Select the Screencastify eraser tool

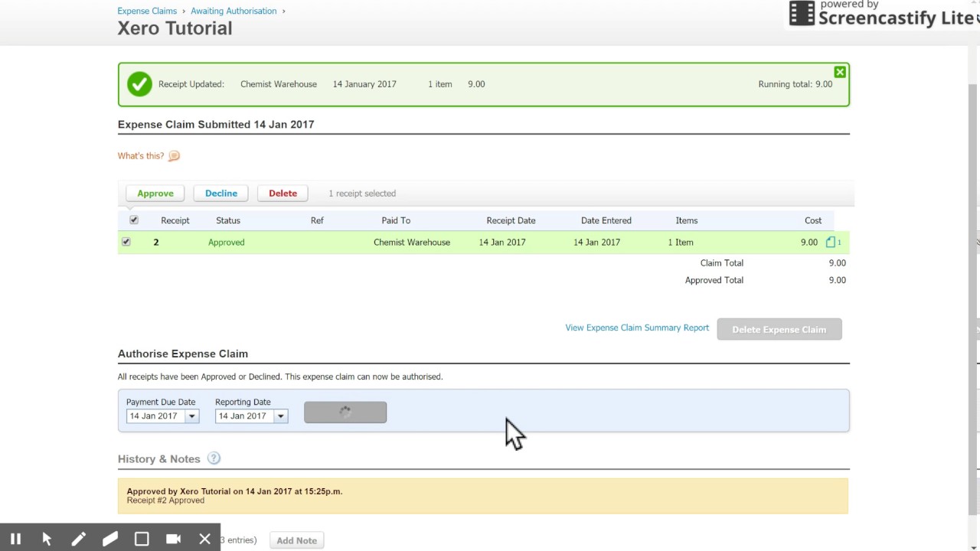pos(110,539)
